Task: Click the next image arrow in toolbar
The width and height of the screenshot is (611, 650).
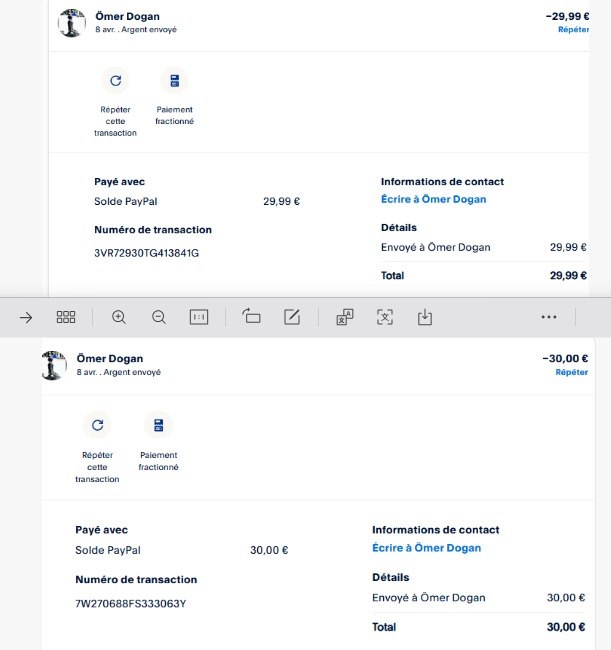Action: click(x=26, y=317)
